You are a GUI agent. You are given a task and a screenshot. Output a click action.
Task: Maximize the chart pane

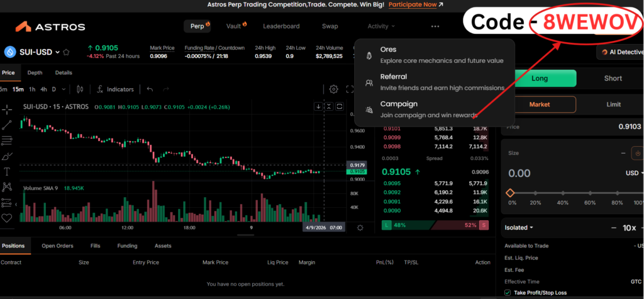[340, 106]
